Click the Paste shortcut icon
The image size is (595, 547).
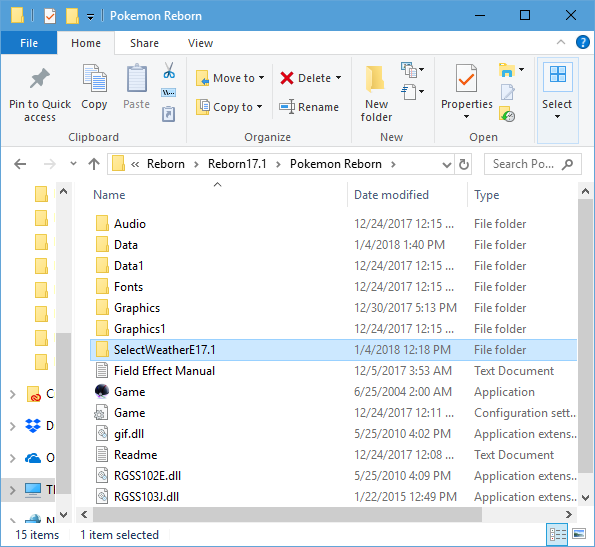click(168, 114)
